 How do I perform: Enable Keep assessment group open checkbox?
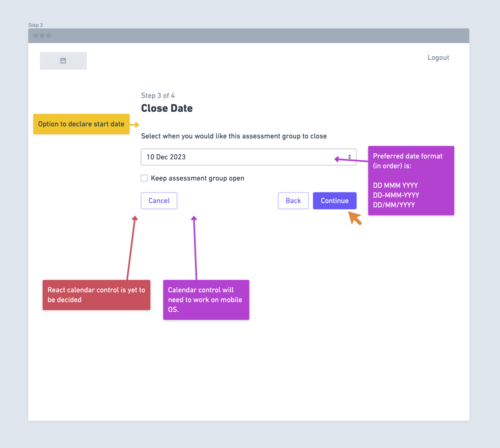[145, 178]
